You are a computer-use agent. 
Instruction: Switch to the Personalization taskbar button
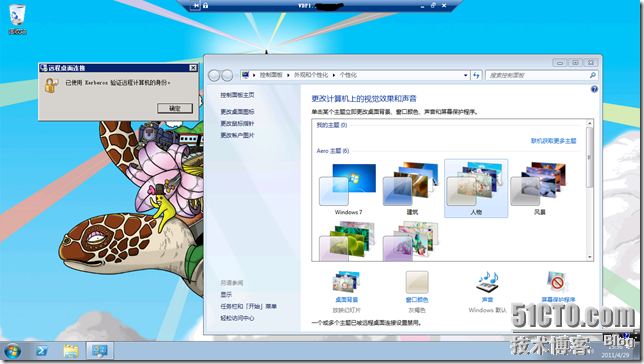[x=99, y=351]
